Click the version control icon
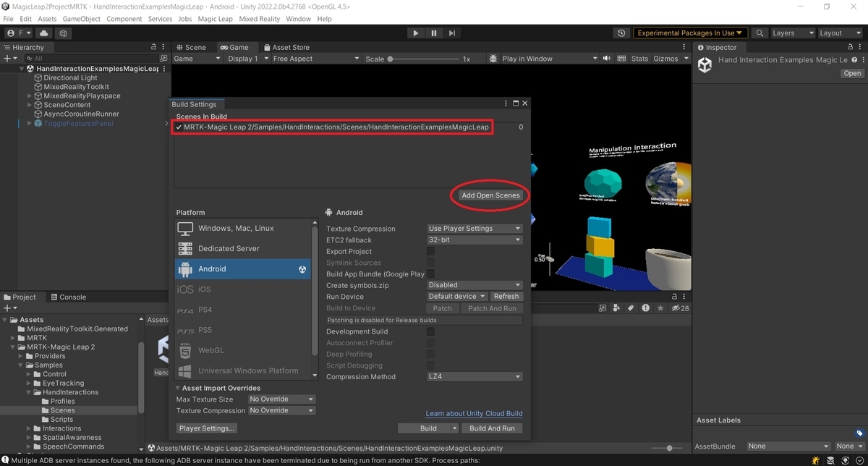This screenshot has width=868, height=466. (64, 33)
